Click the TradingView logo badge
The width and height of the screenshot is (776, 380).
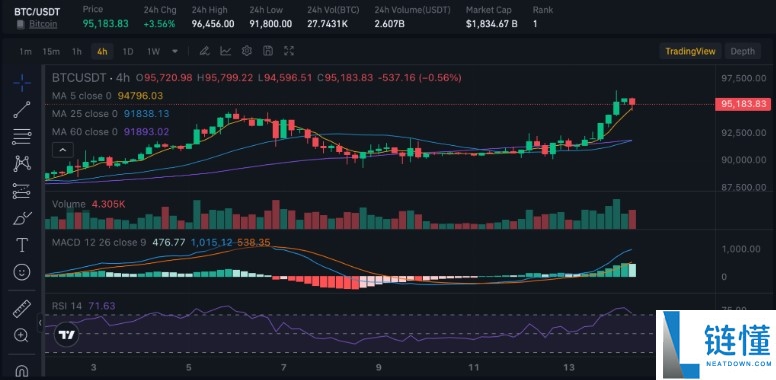66,334
